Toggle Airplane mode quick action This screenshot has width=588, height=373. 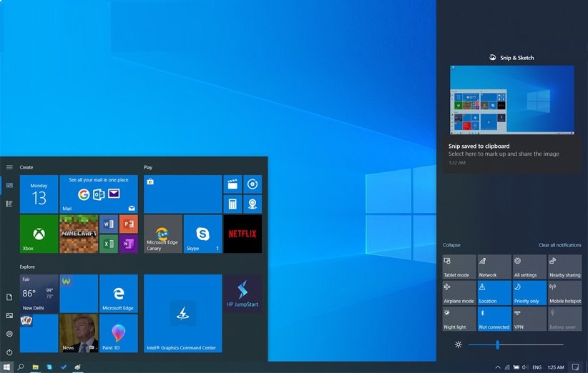click(x=459, y=293)
